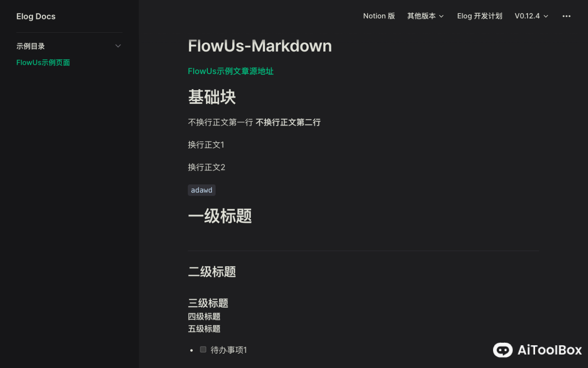Open the 其他版本 dropdown

[425, 16]
